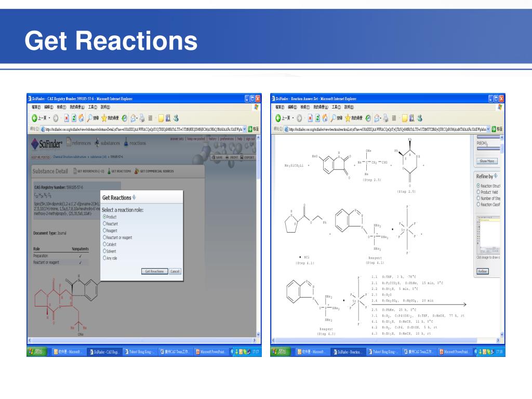This screenshot has height=399, width=532.
Task: Open Favorites star in Reaction Answer Set window
Action: pyautogui.click(x=353, y=118)
